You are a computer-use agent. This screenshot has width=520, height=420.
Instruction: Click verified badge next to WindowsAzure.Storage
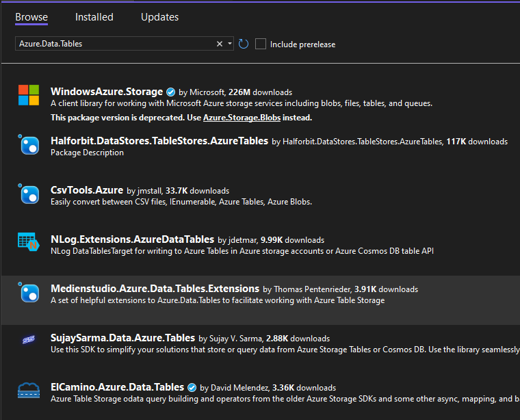click(x=171, y=92)
